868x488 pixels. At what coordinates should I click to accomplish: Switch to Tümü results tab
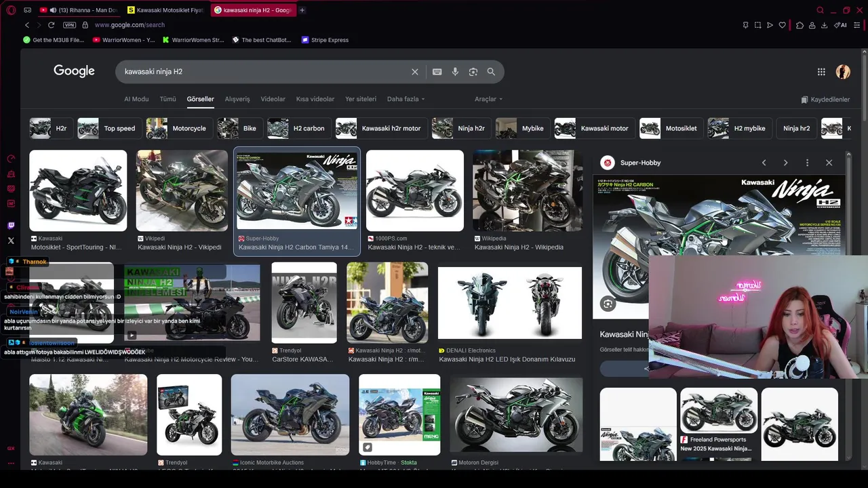click(x=167, y=99)
